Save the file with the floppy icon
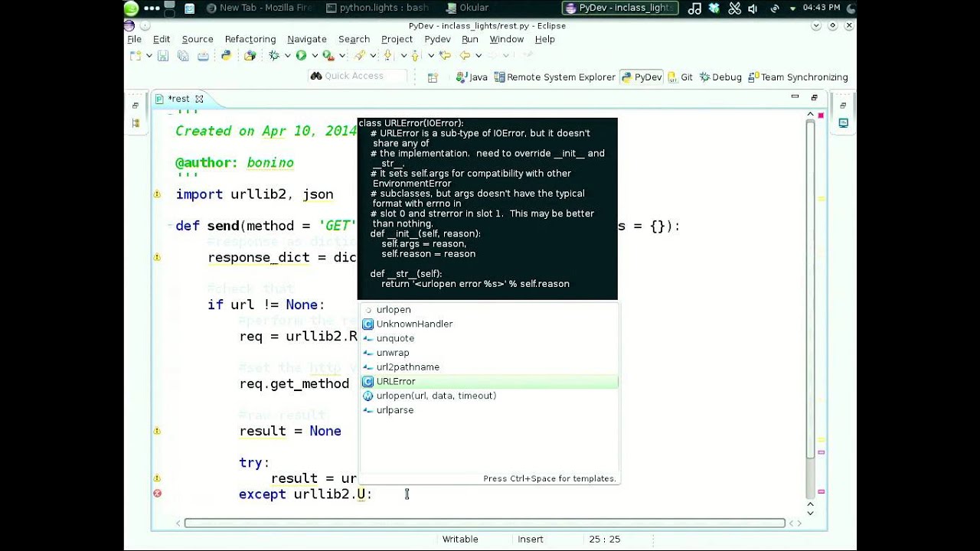Image resolution: width=980 pixels, height=551 pixels. pos(163,55)
